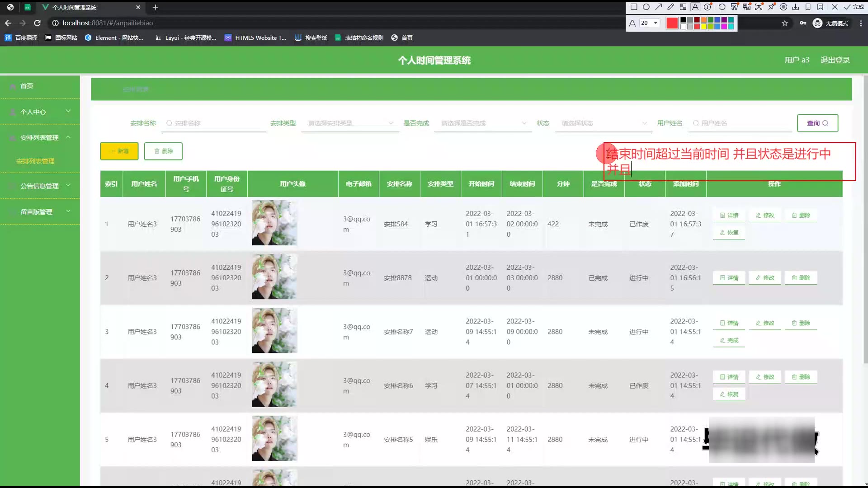Select the mosaic blur tool
The width and height of the screenshot is (868, 488).
[683, 7]
